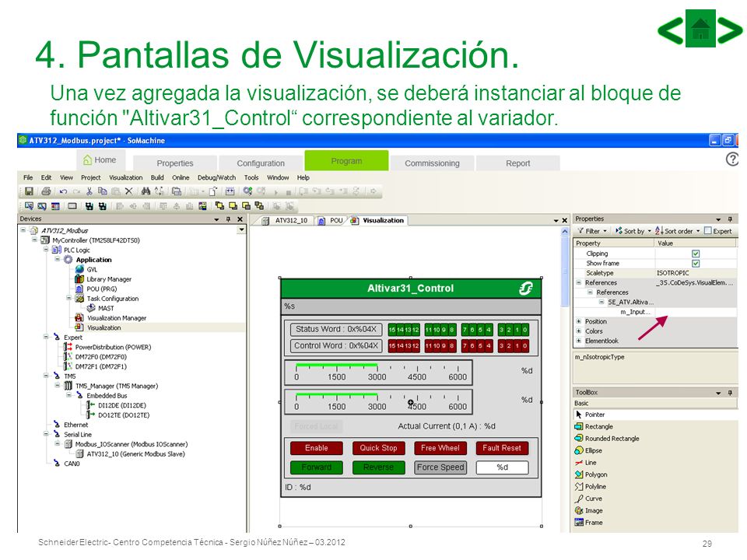Open the Sort by dropdown
Image resolution: width=747 pixels, height=560 pixels.
pos(633,231)
